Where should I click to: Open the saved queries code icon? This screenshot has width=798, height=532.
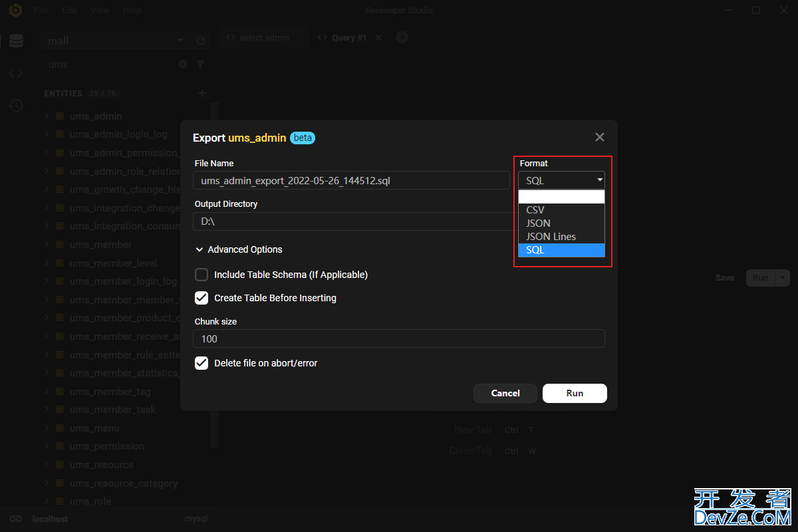click(x=16, y=73)
